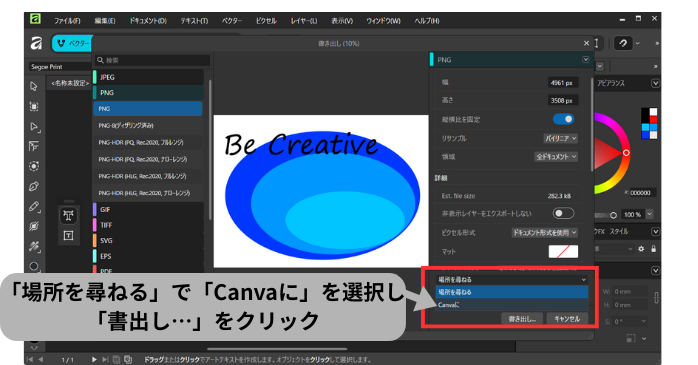Select the JPEG format category
This screenshot has width=698, height=365.
148,77
